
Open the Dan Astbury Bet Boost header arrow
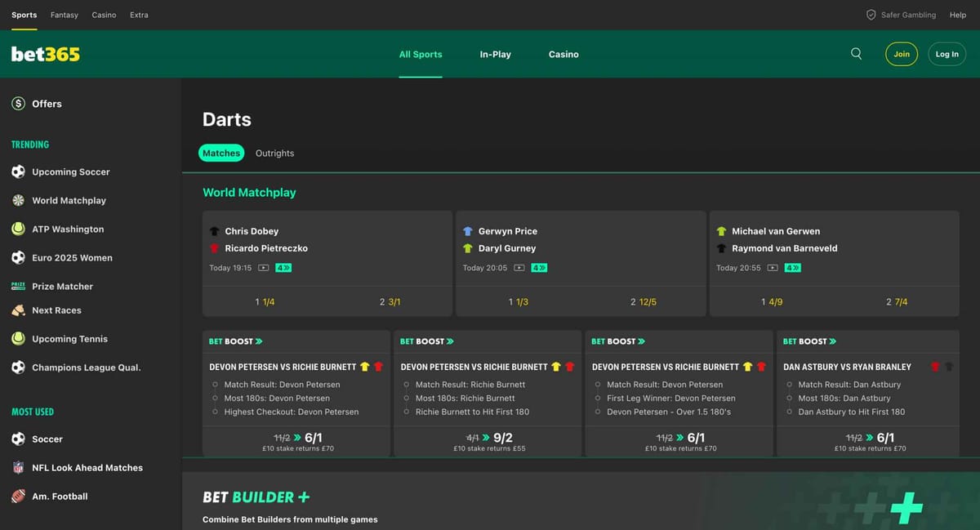coord(832,341)
